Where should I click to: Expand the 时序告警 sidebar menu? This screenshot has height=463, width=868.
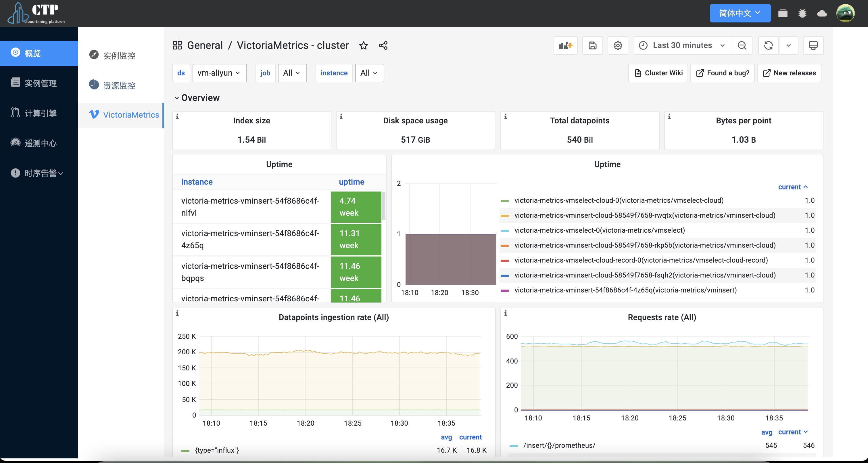(x=39, y=173)
